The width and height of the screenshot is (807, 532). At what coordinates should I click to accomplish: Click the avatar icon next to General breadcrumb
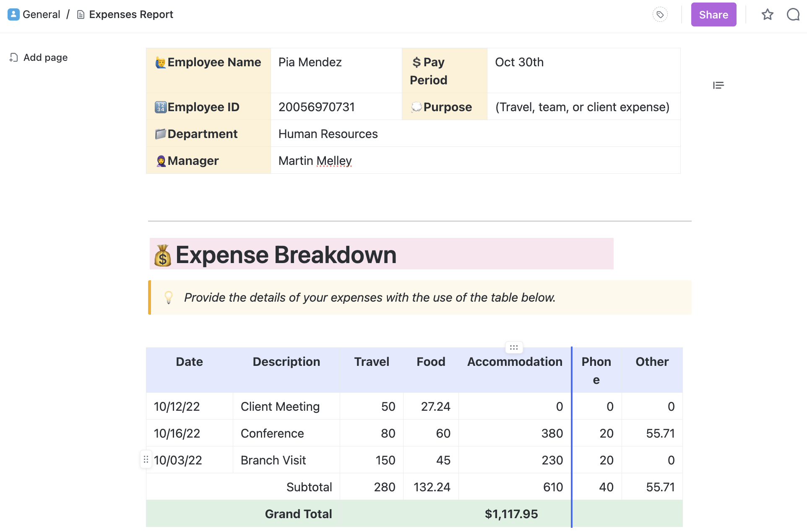pos(13,14)
